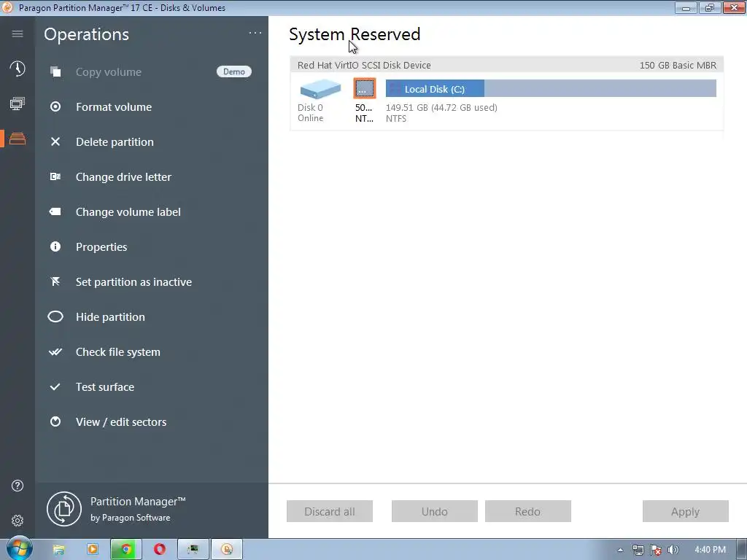Click the Check file system double-check icon

55,352
